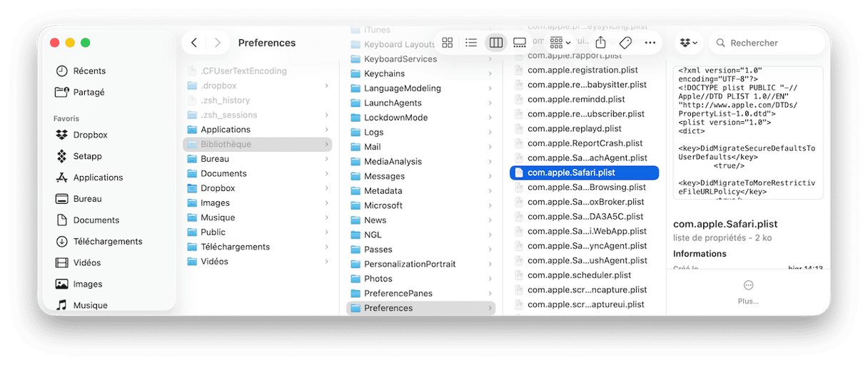The image size is (868, 365).
Task: Open the News folder
Action: [x=375, y=220]
